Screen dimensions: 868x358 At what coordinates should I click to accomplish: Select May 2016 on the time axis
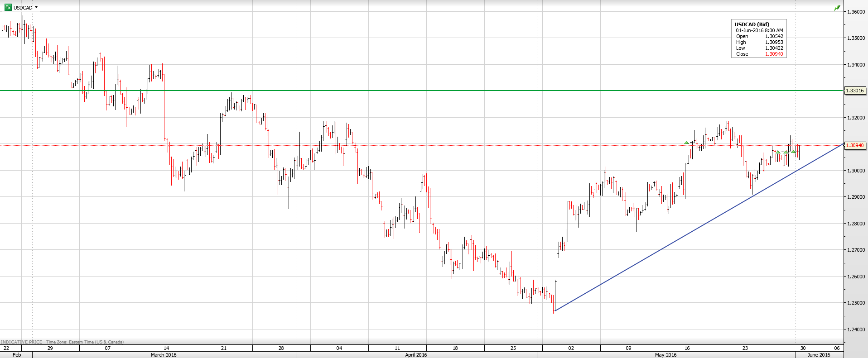665,355
